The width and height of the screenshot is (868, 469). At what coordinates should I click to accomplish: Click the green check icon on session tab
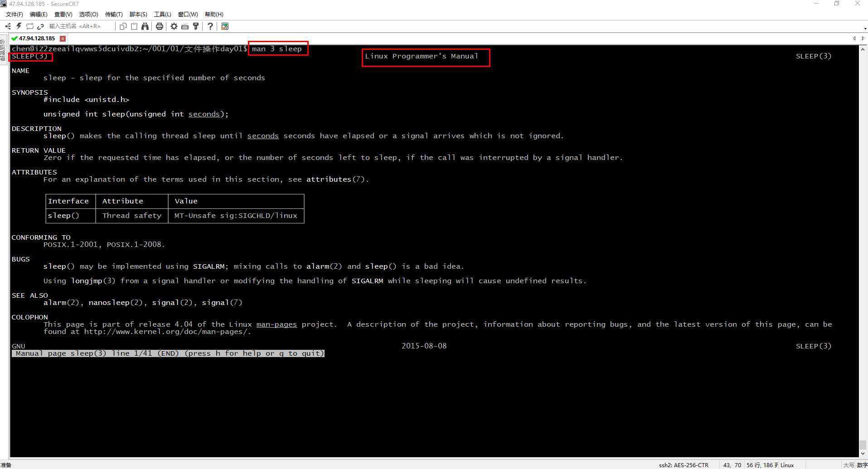tap(15, 39)
